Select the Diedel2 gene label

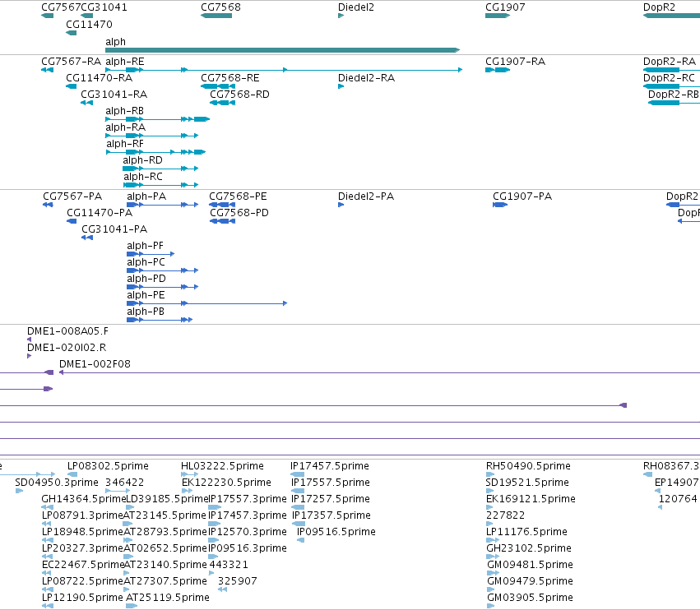(356, 7)
